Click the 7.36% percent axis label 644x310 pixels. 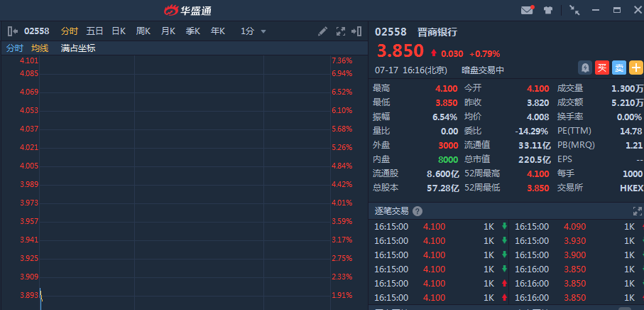[x=342, y=61]
